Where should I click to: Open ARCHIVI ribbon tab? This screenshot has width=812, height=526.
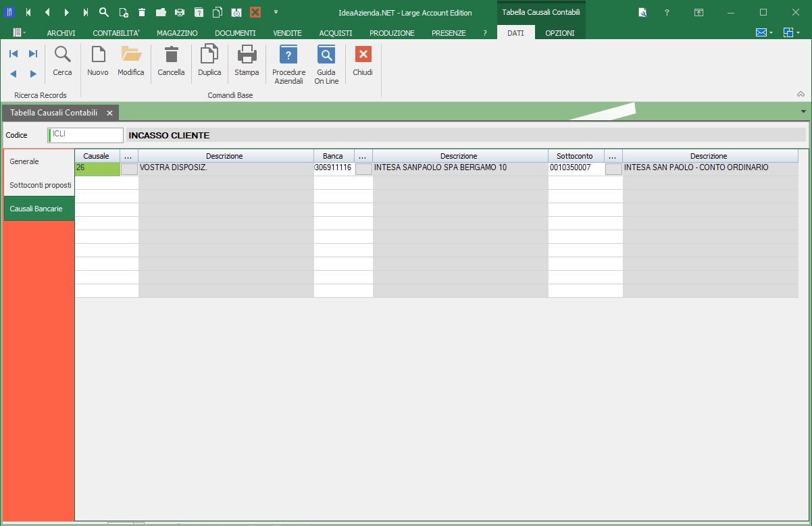click(x=61, y=33)
